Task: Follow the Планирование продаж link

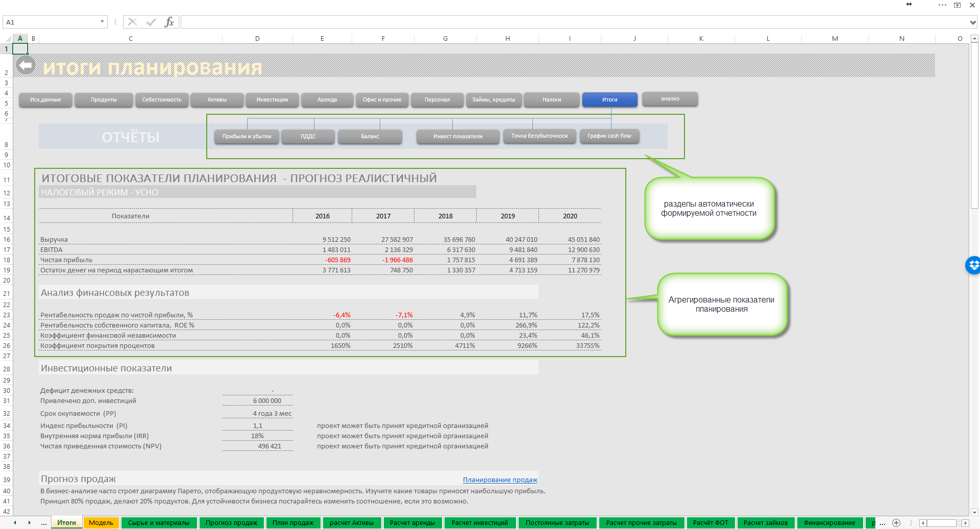Action: pos(500,480)
